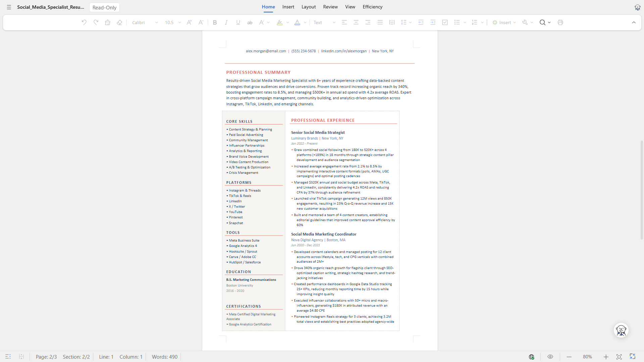Image resolution: width=644 pixels, height=362 pixels.
Task: Increase the font size
Action: click(x=189, y=22)
